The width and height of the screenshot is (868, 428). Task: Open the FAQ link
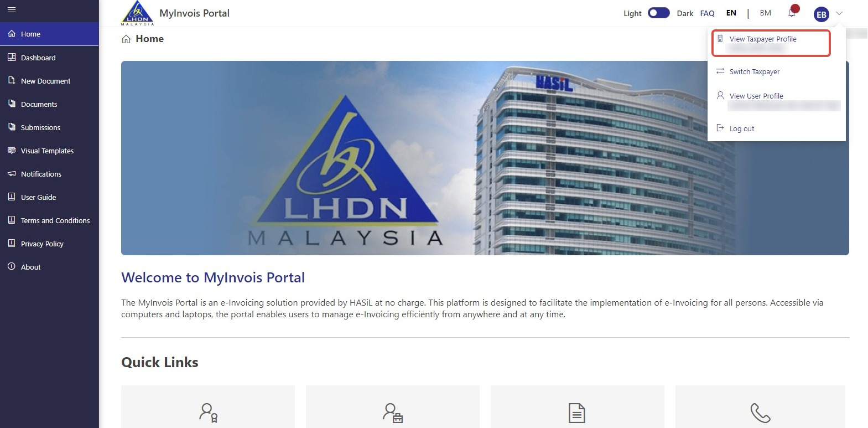pos(707,13)
